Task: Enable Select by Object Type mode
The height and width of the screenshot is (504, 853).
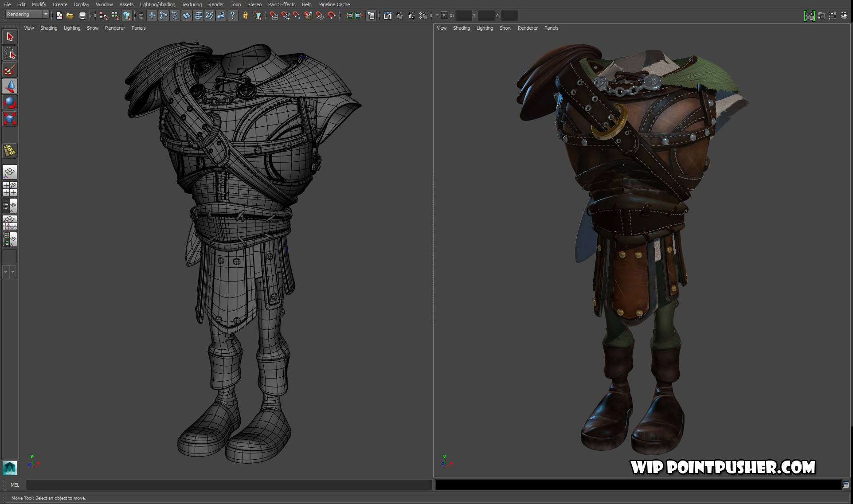Action: (115, 16)
